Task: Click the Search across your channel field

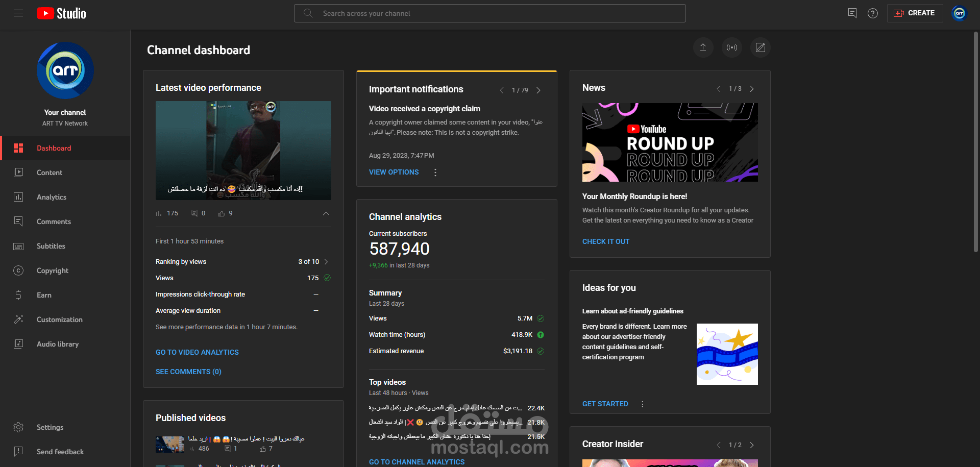Action: 490,13
